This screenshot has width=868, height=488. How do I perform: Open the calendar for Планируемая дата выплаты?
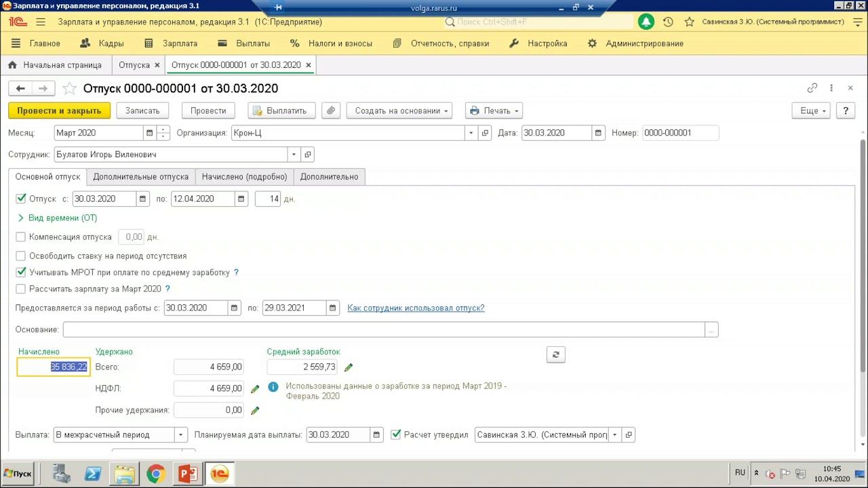[x=376, y=434]
